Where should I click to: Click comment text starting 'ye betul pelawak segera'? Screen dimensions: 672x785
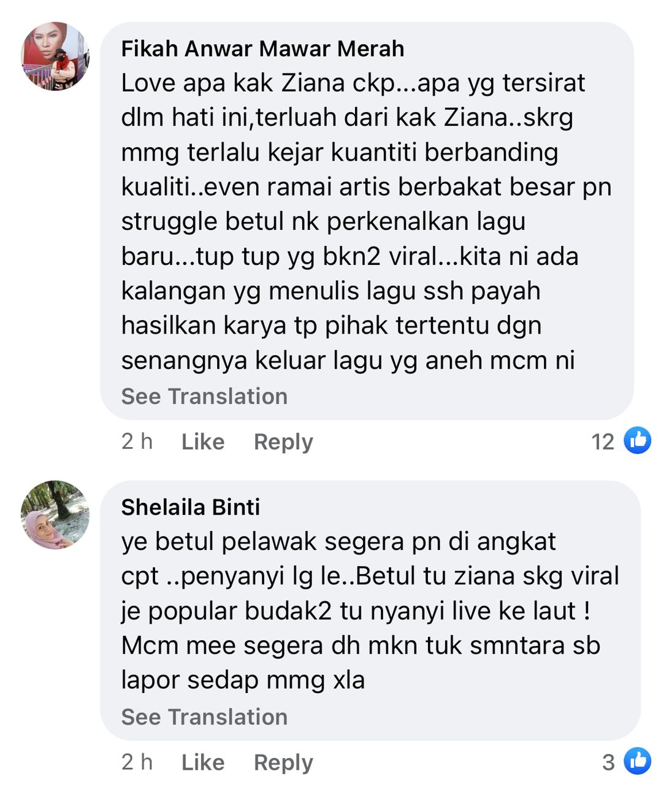[x=370, y=610]
